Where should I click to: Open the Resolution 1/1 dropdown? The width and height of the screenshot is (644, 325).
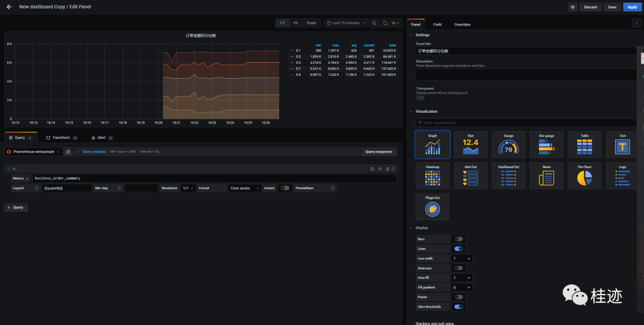[x=188, y=188]
